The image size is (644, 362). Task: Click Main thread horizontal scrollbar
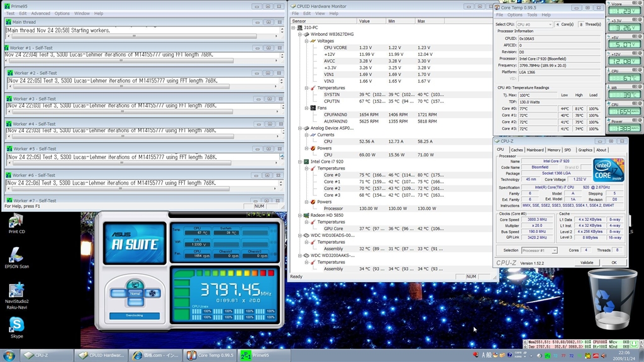143,36
